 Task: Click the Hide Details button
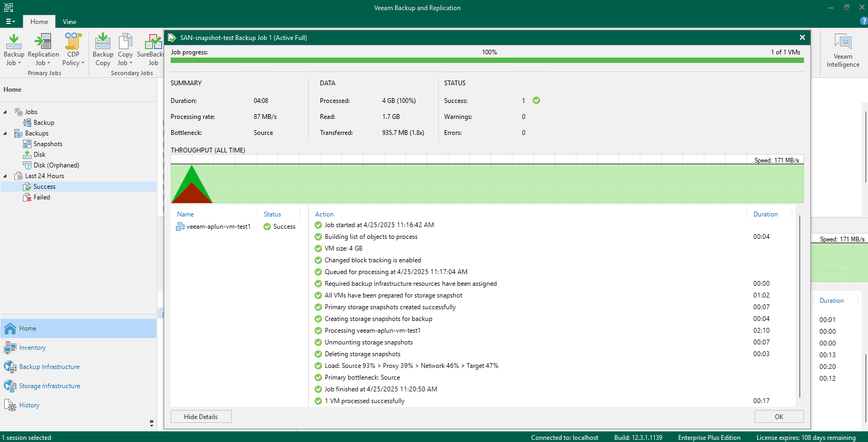[x=201, y=416]
